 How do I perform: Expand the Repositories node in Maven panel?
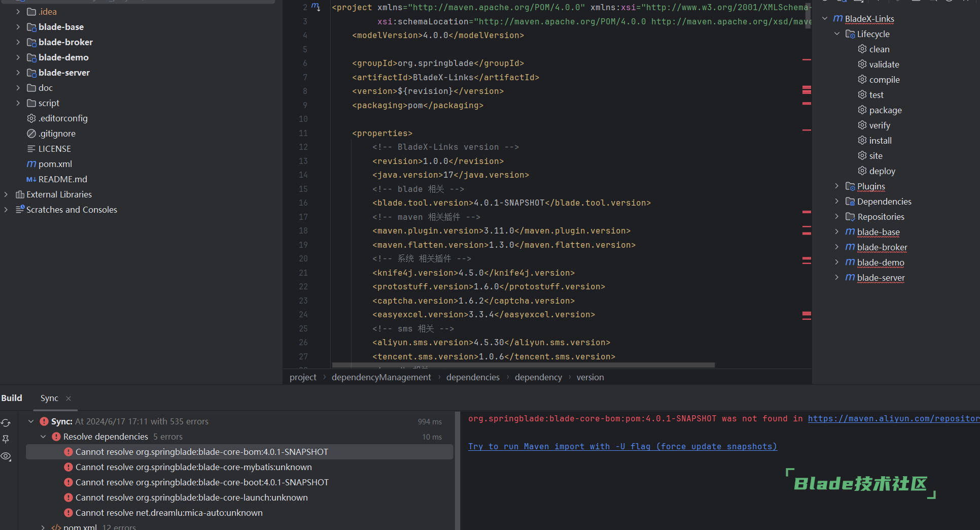point(837,217)
